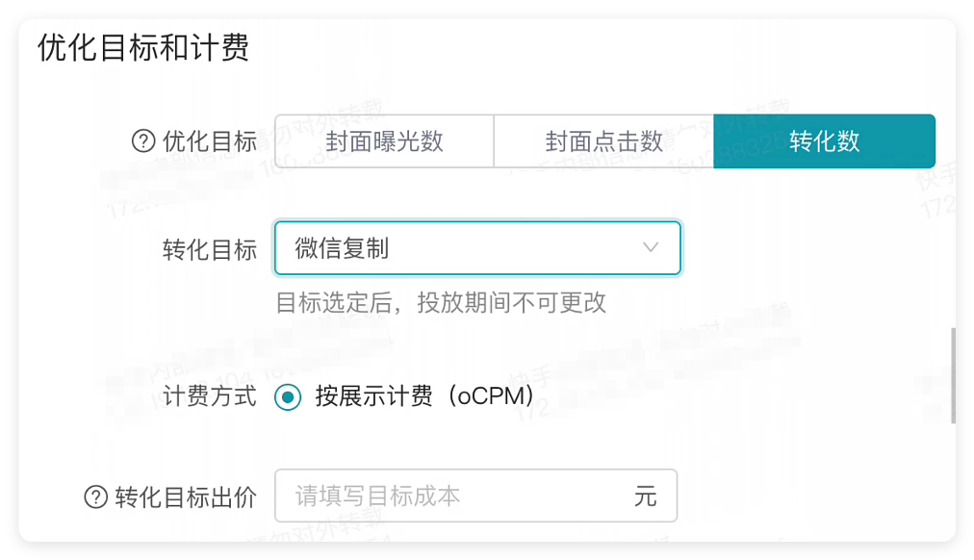This screenshot has width=974, height=560.
Task: Click the 优化目标和计费 section heading
Action: 142,46
